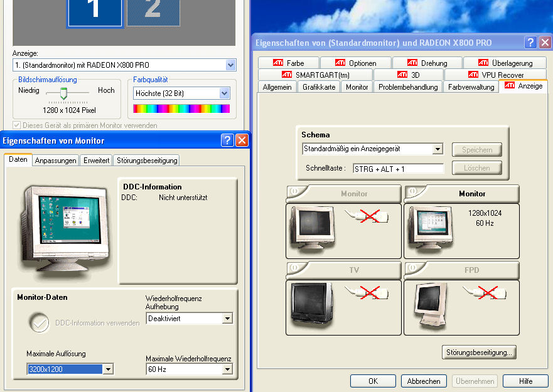Expand the Maximale Auflösung dropdown
Image resolution: width=553 pixels, height=392 pixels.
(108, 369)
